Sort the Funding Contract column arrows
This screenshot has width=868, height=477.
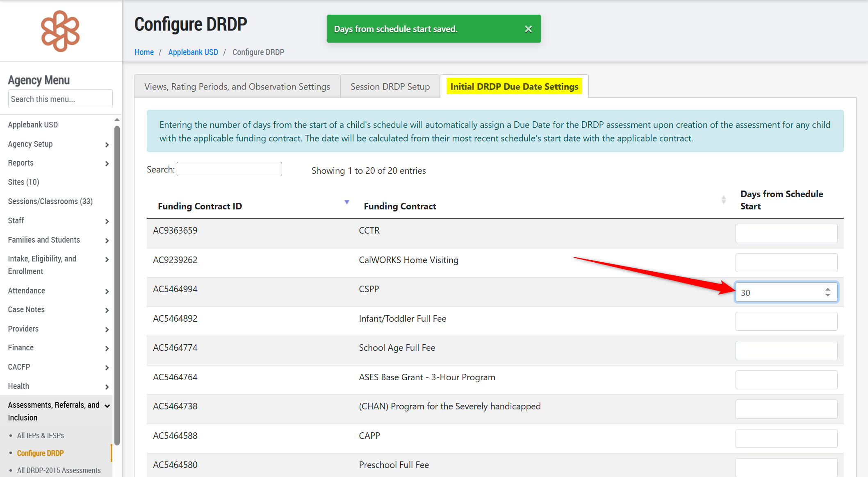click(x=723, y=200)
